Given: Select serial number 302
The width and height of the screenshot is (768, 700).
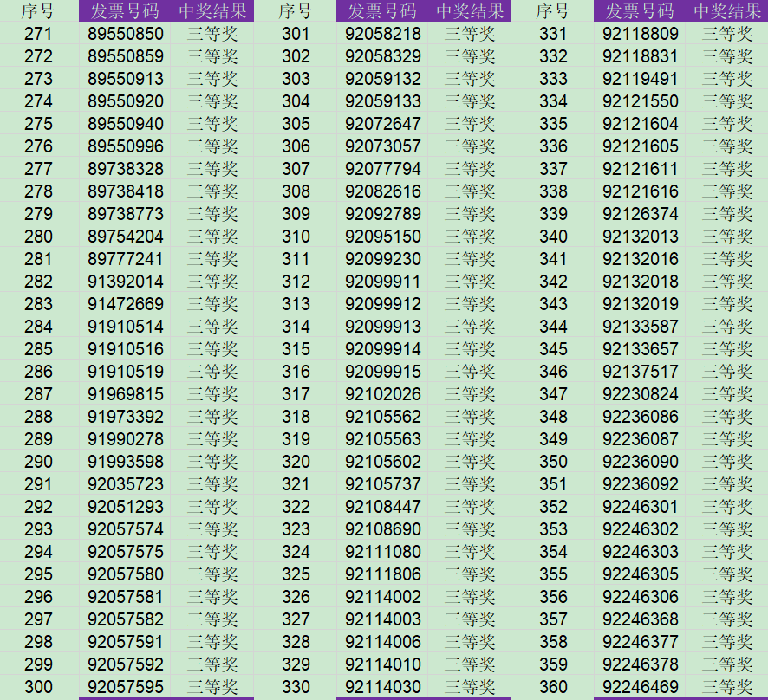Looking at the screenshot, I should click(296, 56).
